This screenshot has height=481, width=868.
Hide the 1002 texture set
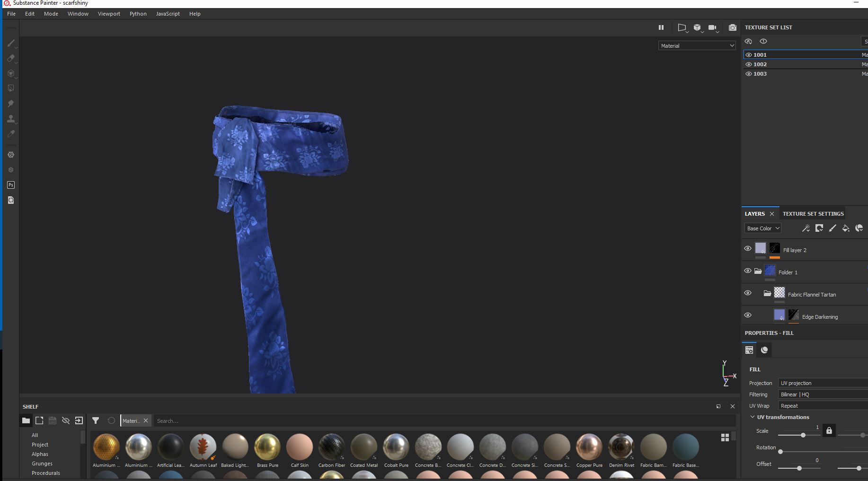pos(749,64)
